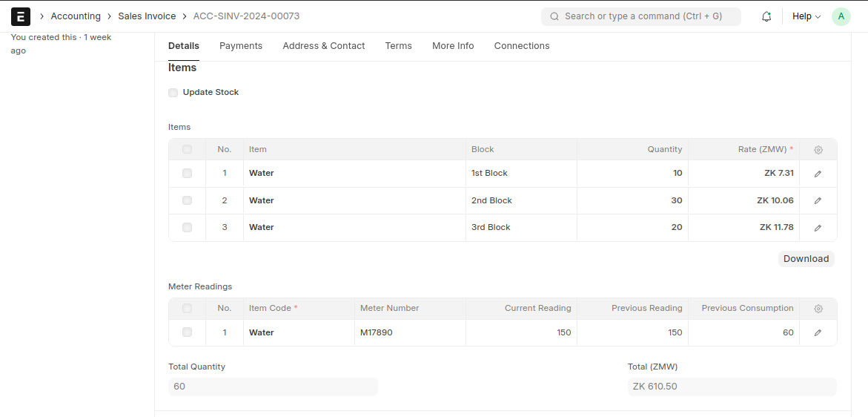The image size is (868, 417).
Task: Open the notifications bell
Action: click(766, 16)
